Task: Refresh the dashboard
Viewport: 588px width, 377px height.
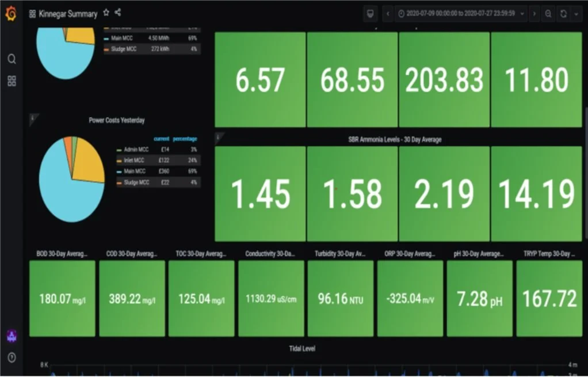Action: pyautogui.click(x=563, y=14)
